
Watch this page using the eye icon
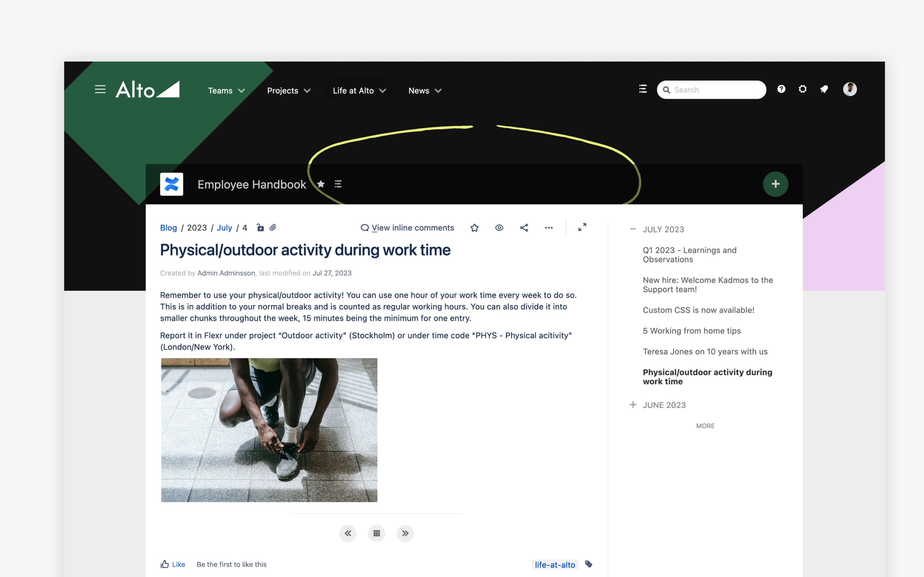click(x=499, y=228)
